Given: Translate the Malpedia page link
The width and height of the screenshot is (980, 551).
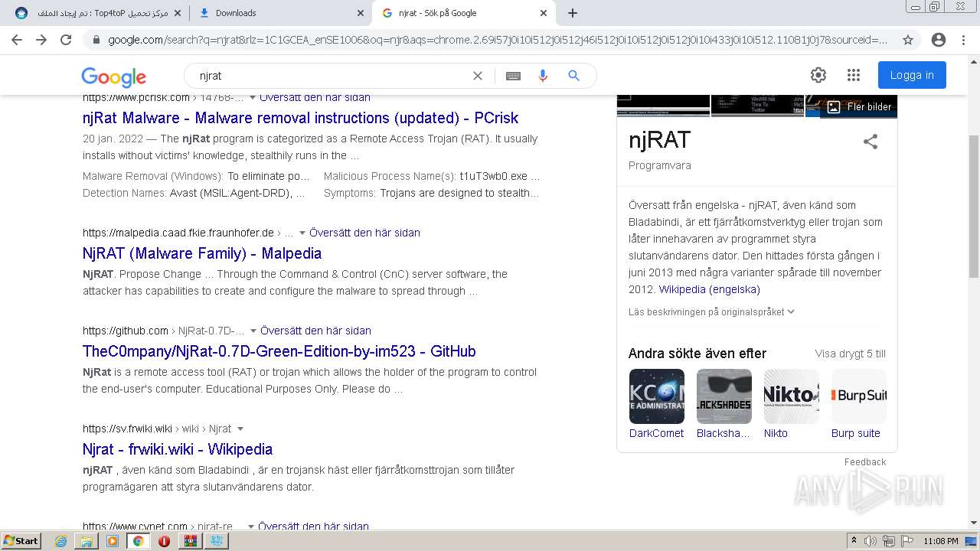Looking at the screenshot, I should coord(364,233).
